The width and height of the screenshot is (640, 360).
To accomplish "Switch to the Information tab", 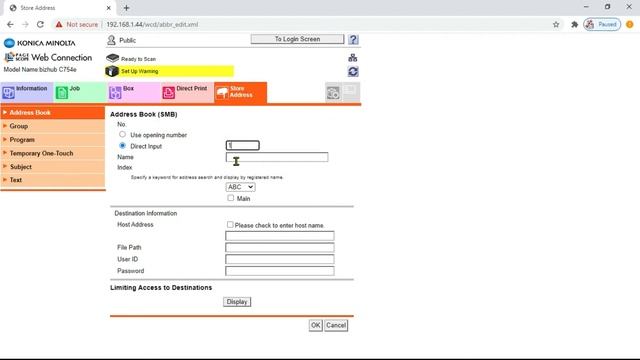I will click(27, 93).
